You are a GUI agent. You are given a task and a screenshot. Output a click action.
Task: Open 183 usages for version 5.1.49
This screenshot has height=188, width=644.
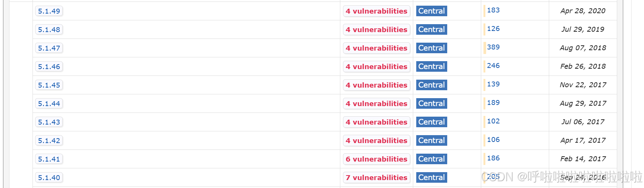[493, 10]
